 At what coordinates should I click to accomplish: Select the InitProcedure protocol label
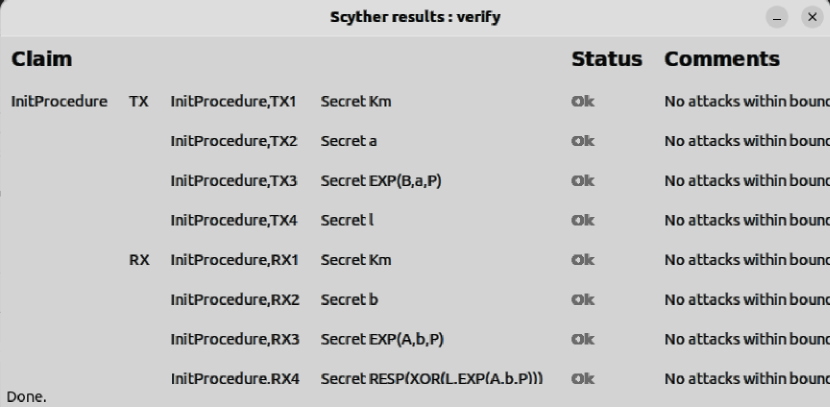59,101
